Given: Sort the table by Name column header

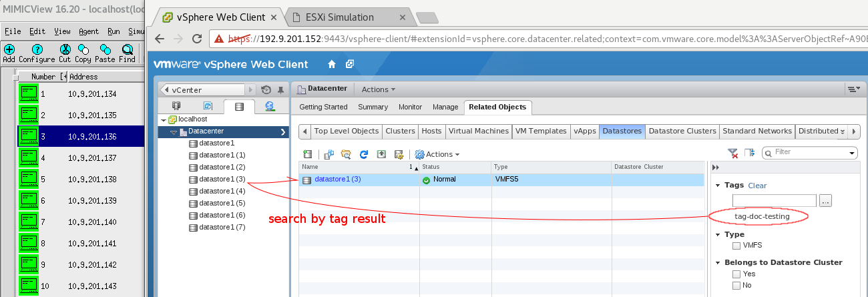Looking at the screenshot, I should click(359, 167).
